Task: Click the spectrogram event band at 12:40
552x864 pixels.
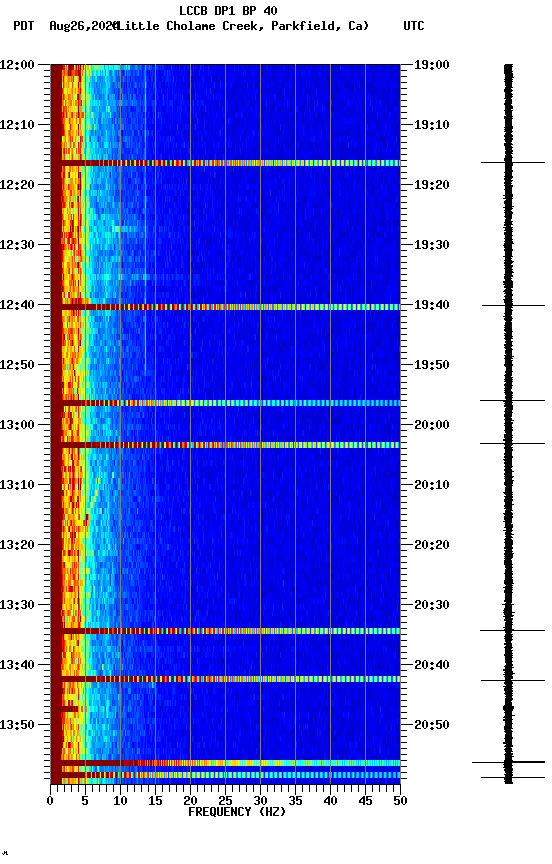Action: pos(225,307)
